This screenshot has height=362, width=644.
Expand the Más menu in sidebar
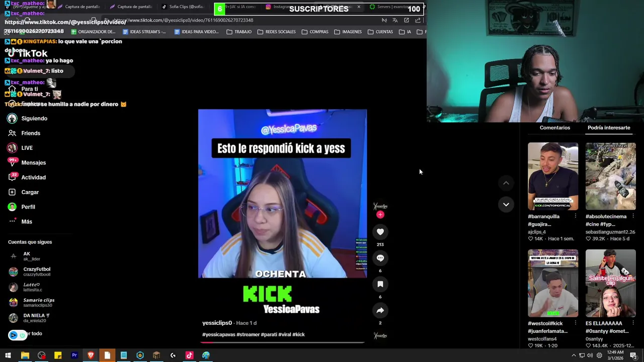point(20,222)
